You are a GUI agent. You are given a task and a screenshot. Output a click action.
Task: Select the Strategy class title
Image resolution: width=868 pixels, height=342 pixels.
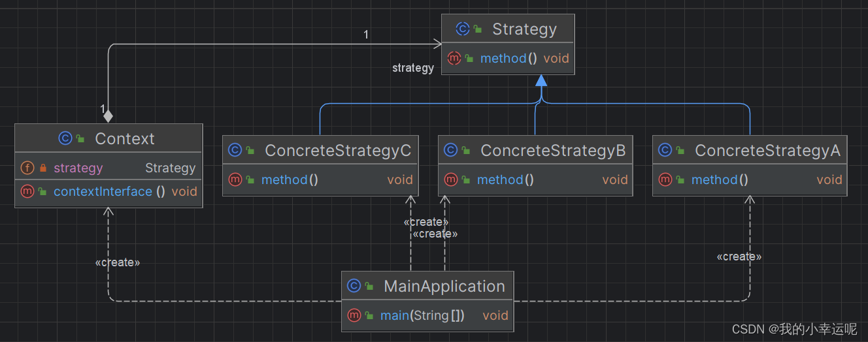[524, 29]
